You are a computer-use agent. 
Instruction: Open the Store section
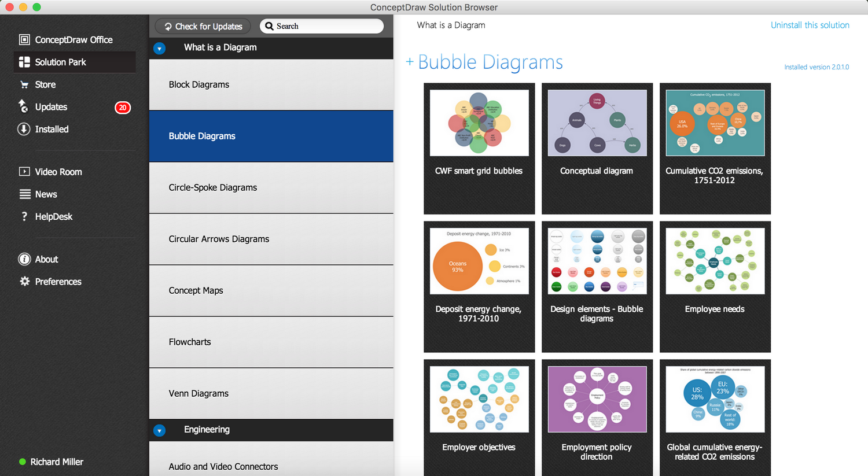pyautogui.click(x=45, y=84)
